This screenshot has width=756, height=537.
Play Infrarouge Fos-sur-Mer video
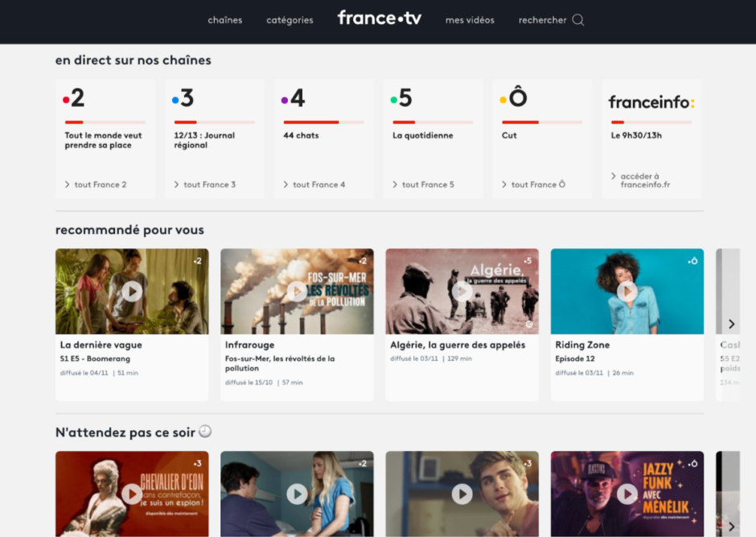(x=297, y=291)
